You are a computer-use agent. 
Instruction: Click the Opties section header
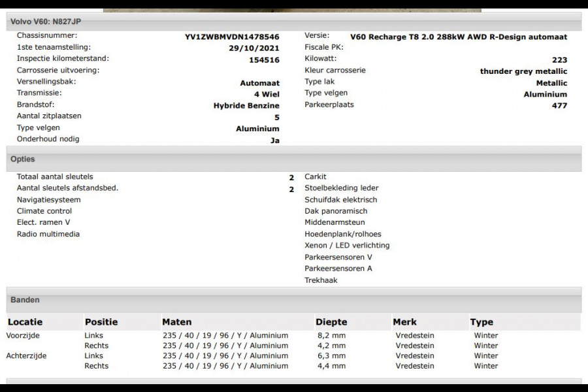click(x=22, y=159)
